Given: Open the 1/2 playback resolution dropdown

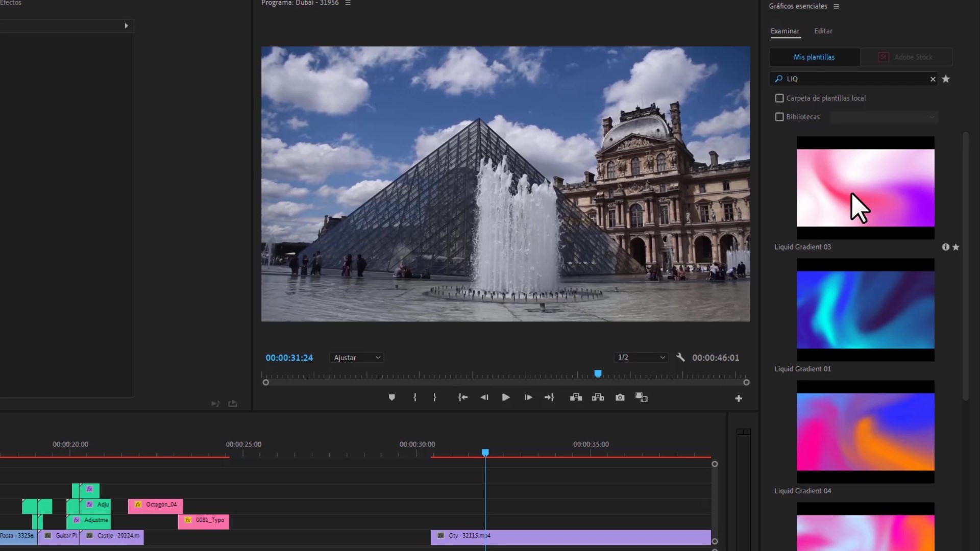Looking at the screenshot, I should (641, 357).
